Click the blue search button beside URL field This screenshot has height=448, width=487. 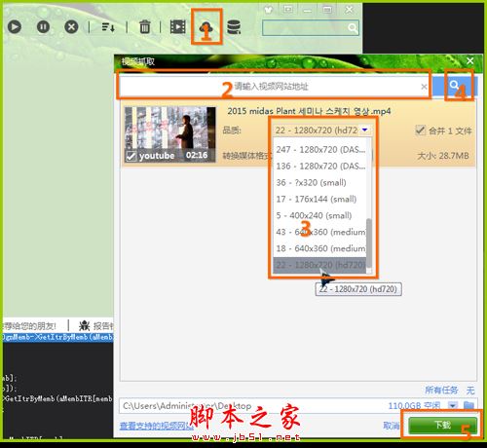(455, 87)
